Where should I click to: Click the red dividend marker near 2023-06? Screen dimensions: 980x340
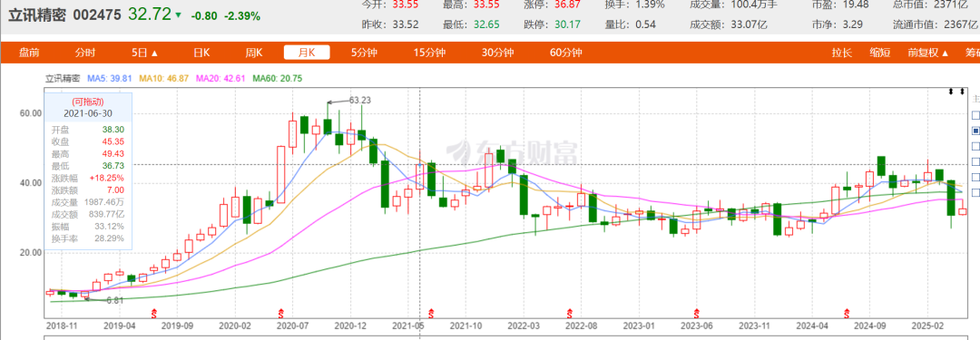696,312
